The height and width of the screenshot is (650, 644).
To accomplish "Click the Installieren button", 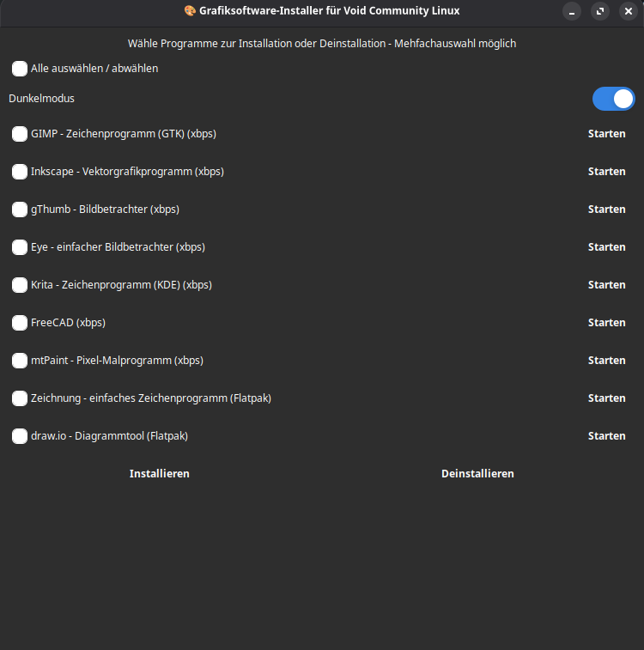I will tap(160, 474).
